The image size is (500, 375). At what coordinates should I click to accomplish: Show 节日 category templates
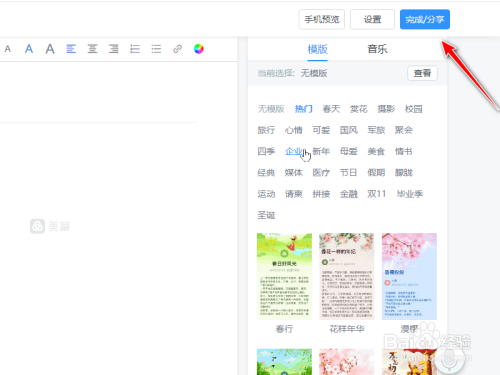349,173
